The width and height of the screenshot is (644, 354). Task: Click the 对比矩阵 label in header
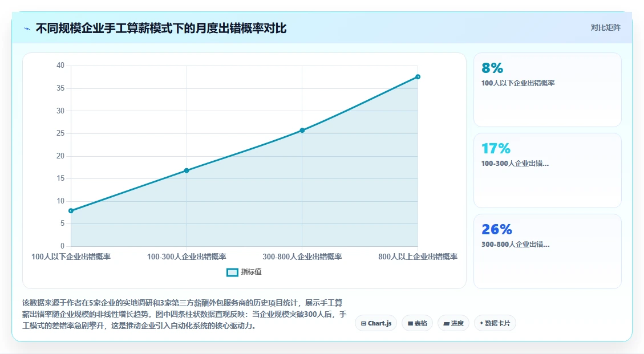(605, 27)
